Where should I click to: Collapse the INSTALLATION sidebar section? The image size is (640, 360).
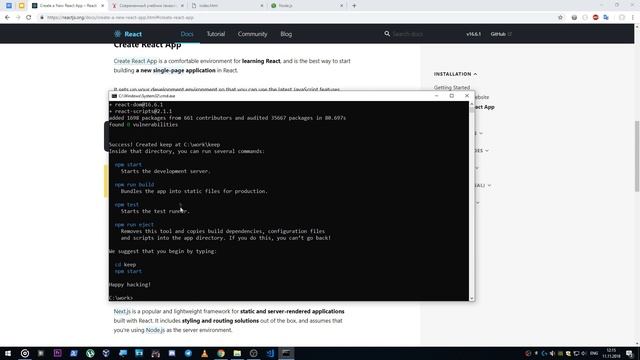(455, 74)
